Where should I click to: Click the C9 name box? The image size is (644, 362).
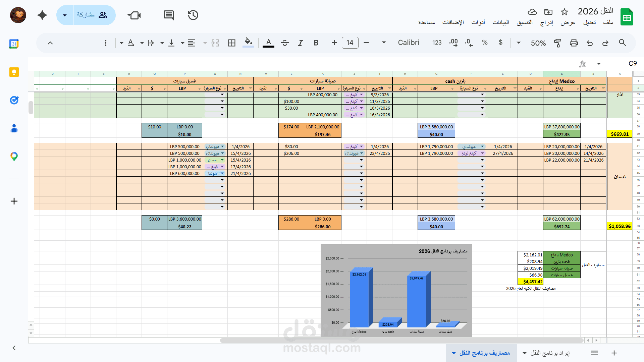(632, 64)
